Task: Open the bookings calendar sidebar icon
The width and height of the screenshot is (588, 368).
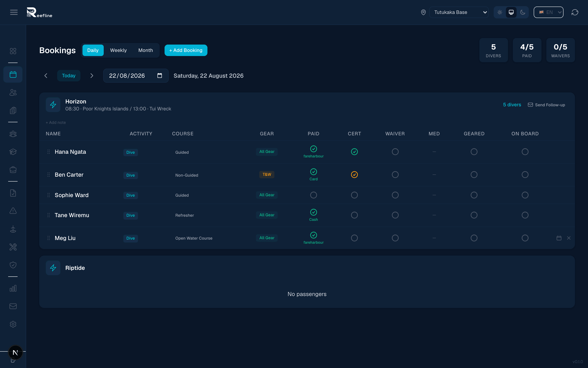Action: coord(13,74)
